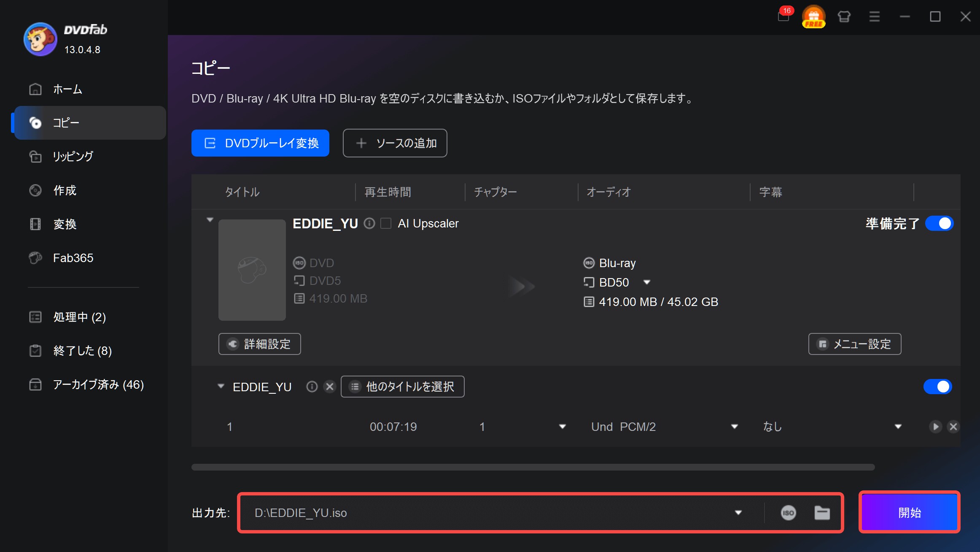
Task: Open メニュー設定 button
Action: pos(854,344)
